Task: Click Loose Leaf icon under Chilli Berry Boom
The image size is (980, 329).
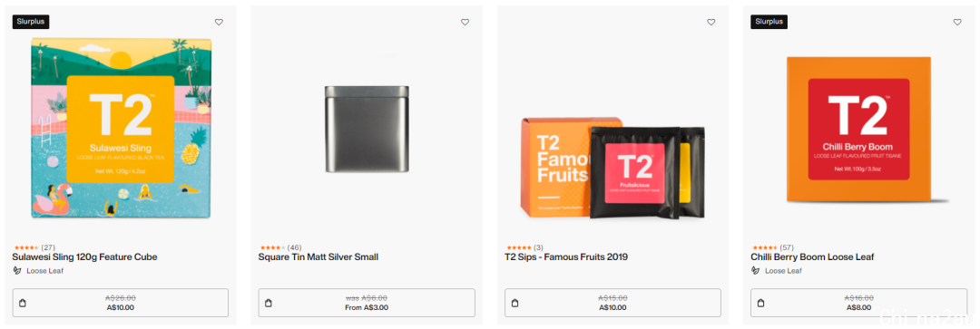Action: click(756, 271)
